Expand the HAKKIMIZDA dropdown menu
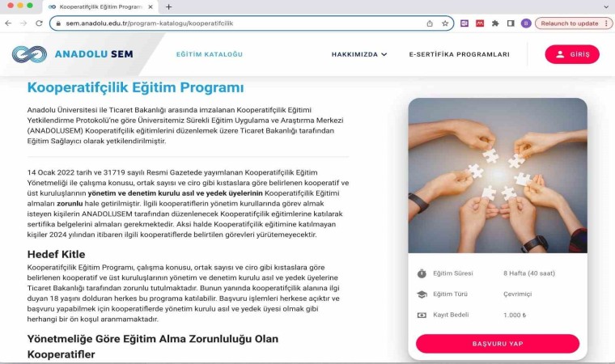The width and height of the screenshot is (615, 364). tap(359, 54)
